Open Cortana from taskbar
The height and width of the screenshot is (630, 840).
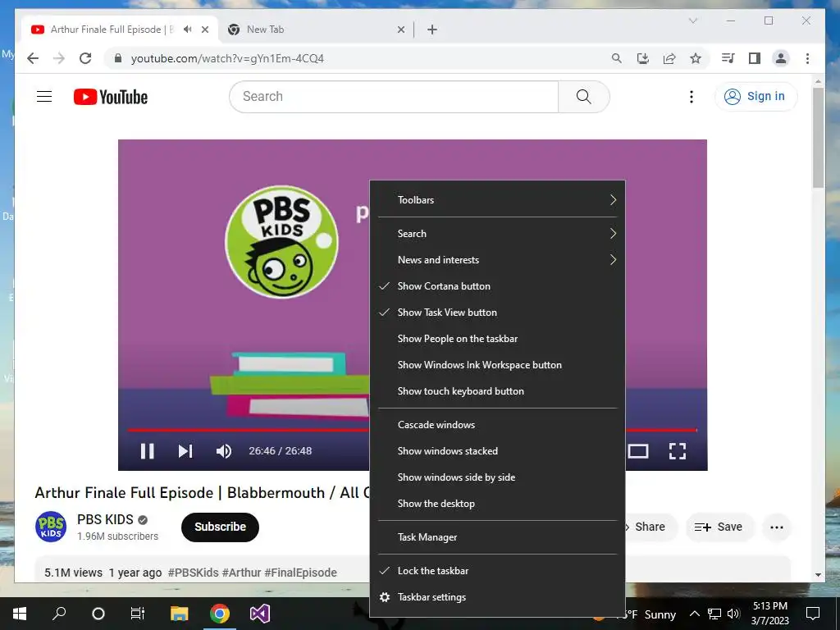98,614
